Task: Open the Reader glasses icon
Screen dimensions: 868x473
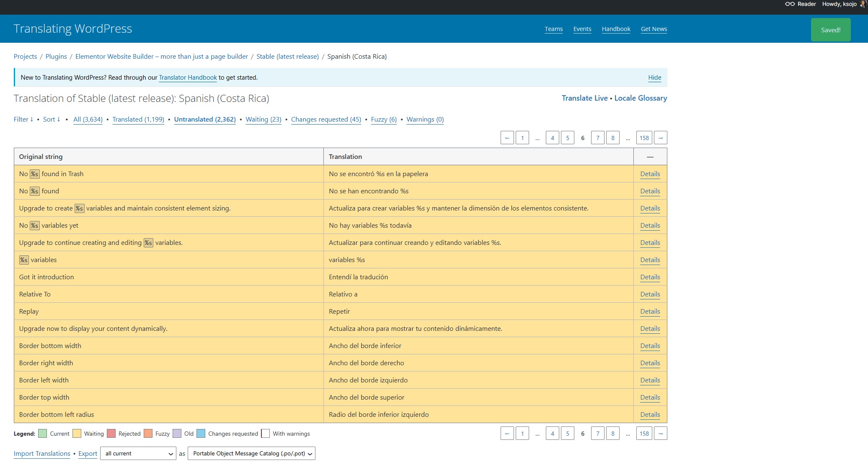Action: pyautogui.click(x=790, y=4)
